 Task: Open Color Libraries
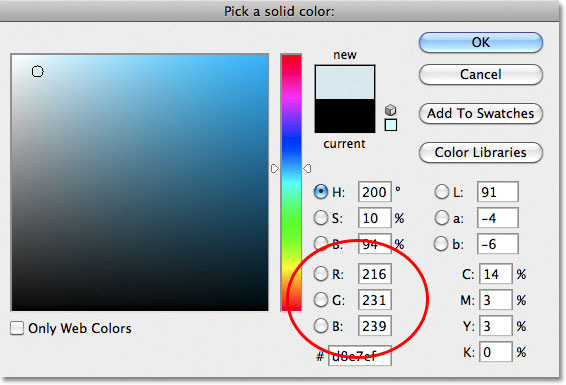480,153
